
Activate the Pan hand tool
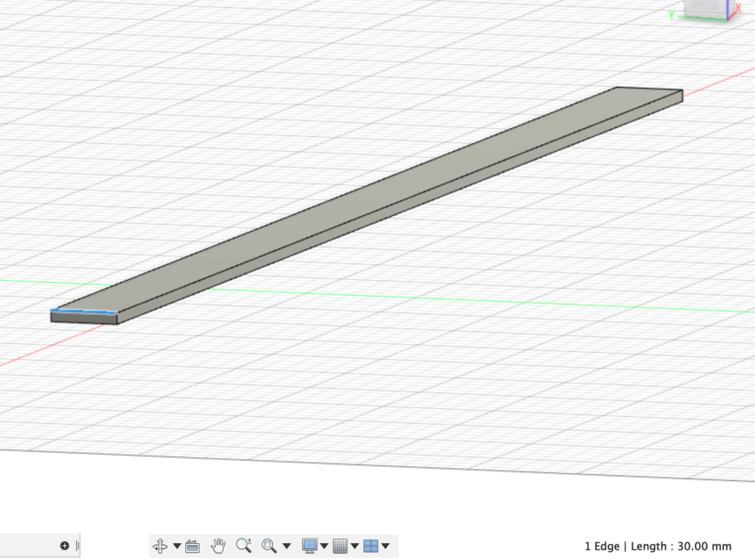click(x=218, y=546)
